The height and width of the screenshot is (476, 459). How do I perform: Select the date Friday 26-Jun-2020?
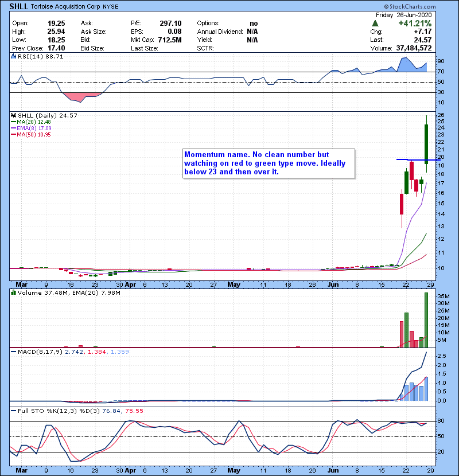[403, 15]
